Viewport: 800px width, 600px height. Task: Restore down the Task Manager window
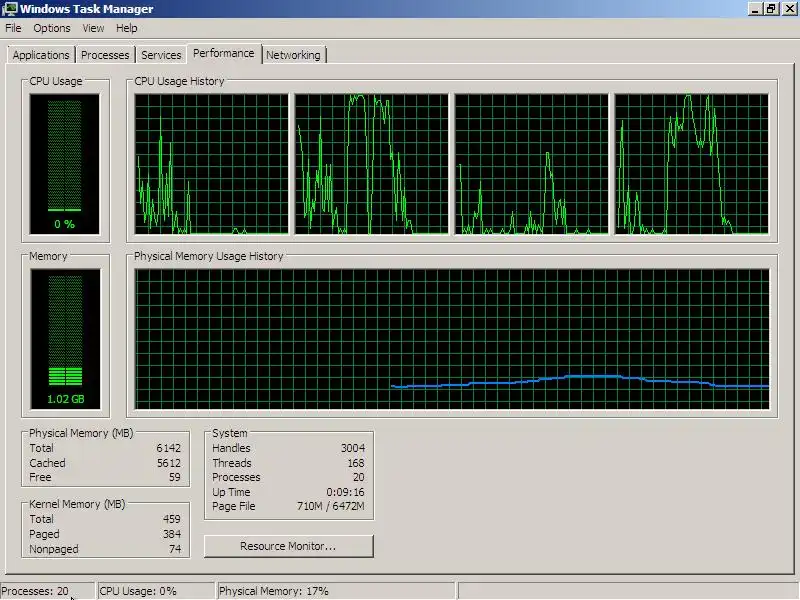point(771,9)
